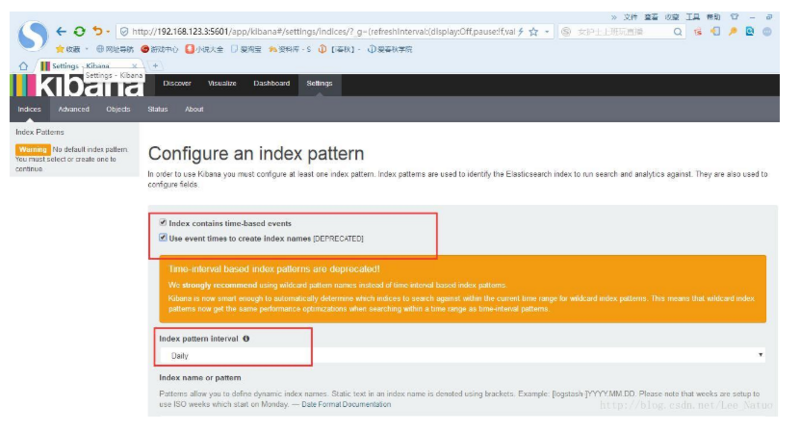The width and height of the screenshot is (800, 431).
Task: Select the Settings tab in Kibana
Action: [x=319, y=83]
